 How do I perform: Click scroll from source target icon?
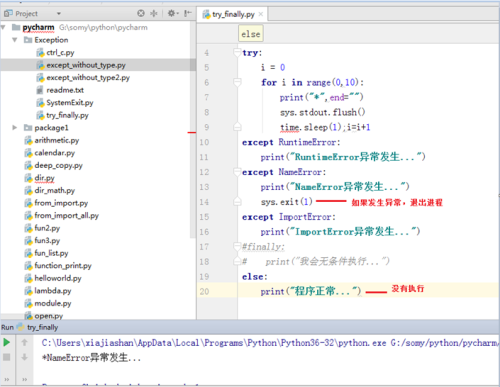(x=141, y=13)
